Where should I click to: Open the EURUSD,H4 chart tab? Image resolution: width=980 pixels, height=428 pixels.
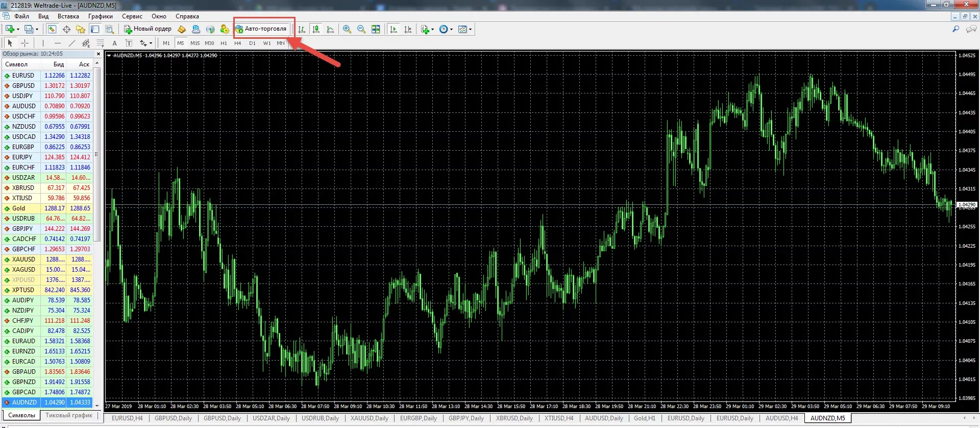click(127, 418)
